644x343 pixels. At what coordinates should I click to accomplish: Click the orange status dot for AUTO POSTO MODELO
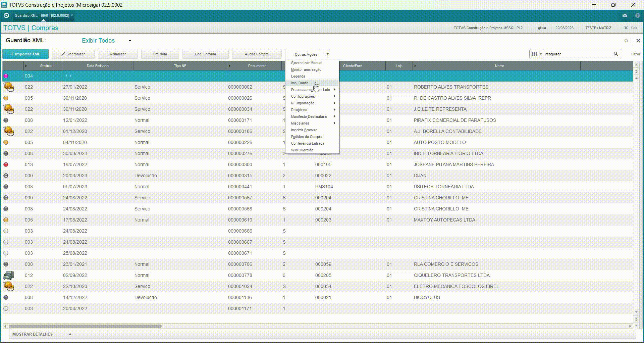(x=6, y=142)
